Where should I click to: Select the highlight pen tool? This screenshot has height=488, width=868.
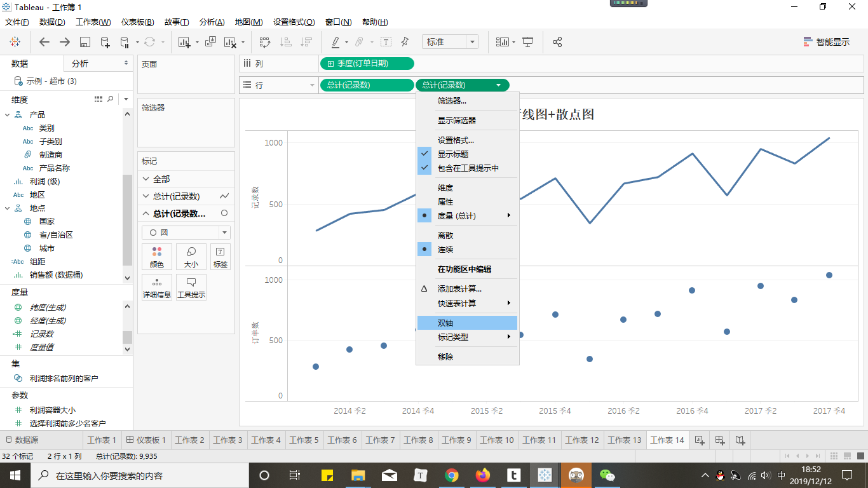336,42
